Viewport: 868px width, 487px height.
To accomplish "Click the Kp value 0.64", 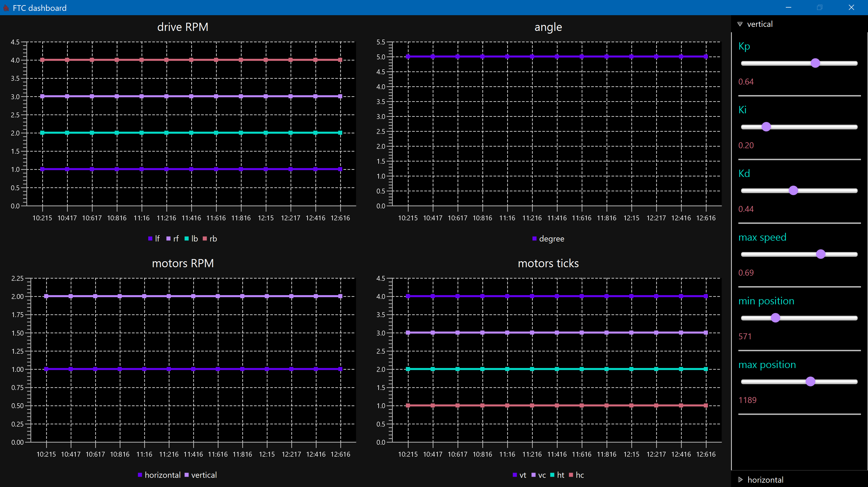I will point(746,82).
